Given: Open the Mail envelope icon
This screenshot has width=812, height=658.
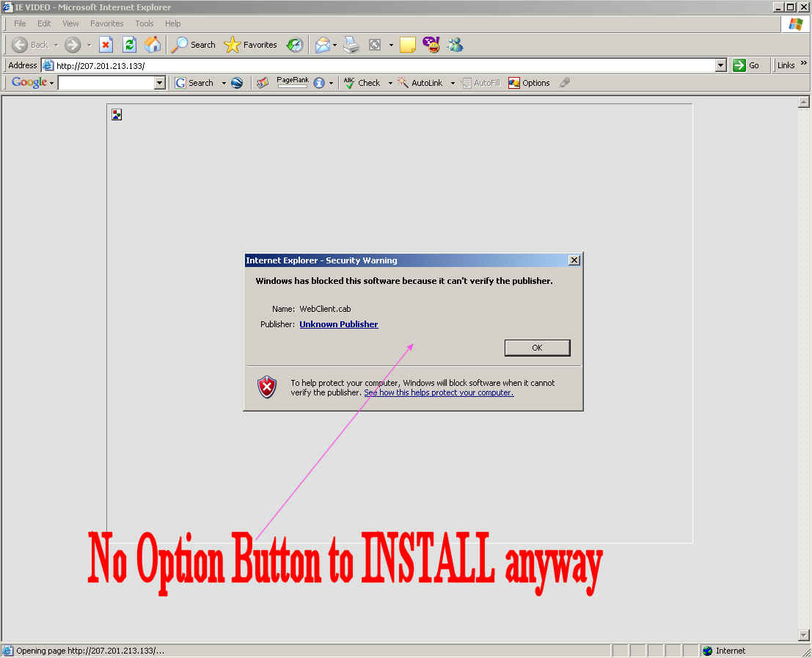Looking at the screenshot, I should tap(322, 45).
